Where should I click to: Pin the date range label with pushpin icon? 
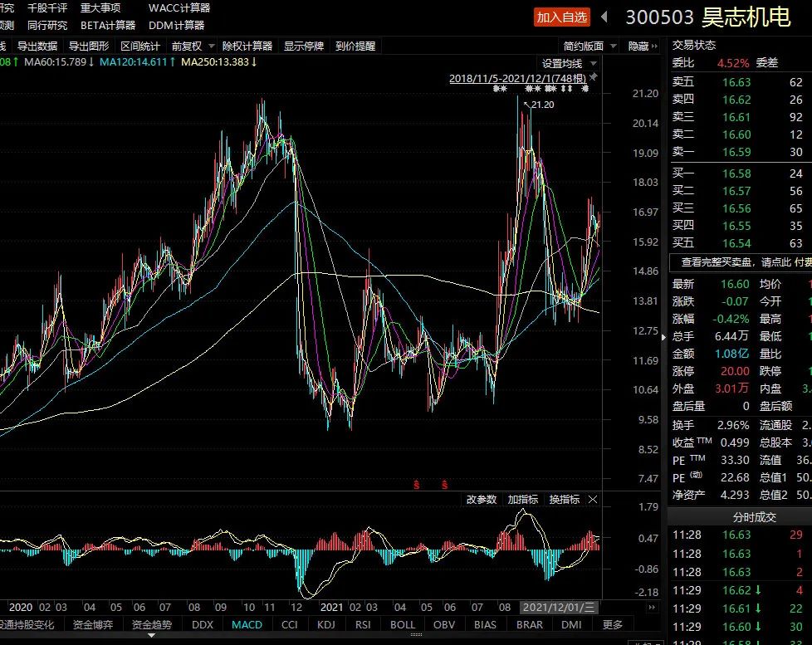(x=594, y=77)
